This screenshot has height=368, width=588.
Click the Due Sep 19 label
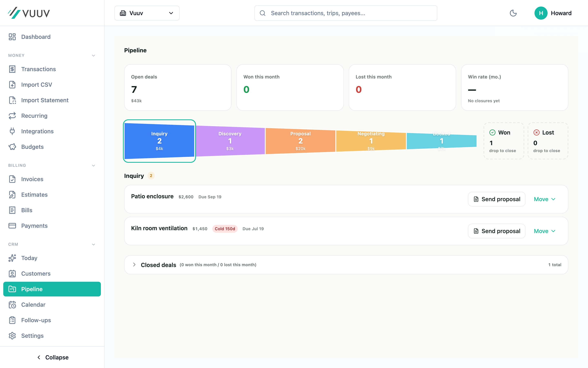pos(210,197)
